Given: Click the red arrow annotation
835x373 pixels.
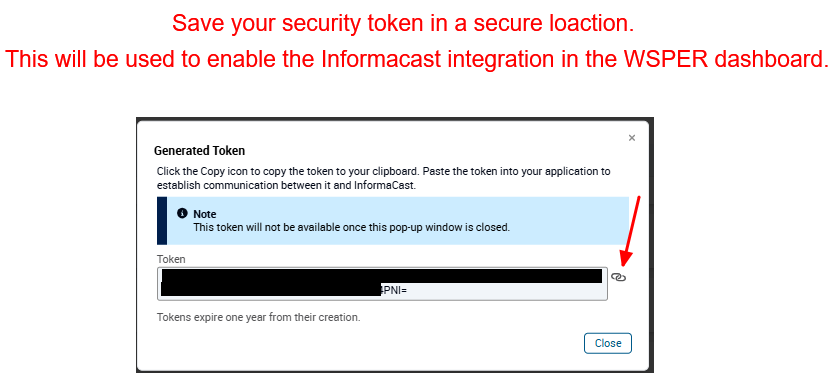Looking at the screenshot, I should tap(631, 231).
